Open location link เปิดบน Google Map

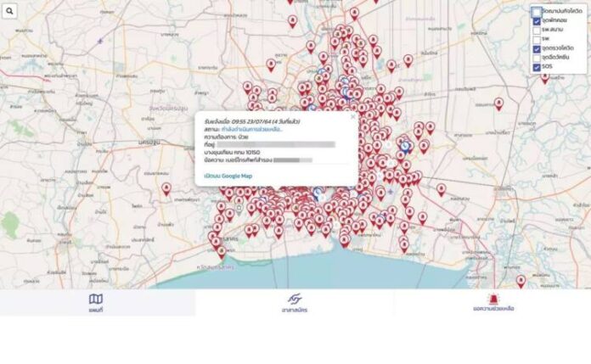tap(228, 176)
